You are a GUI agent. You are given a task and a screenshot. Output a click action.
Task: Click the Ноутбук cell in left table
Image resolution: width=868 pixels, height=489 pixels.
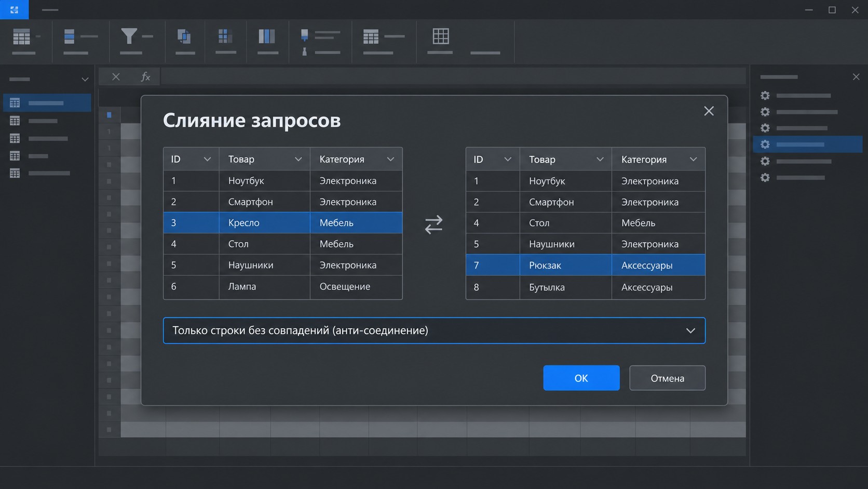point(264,180)
